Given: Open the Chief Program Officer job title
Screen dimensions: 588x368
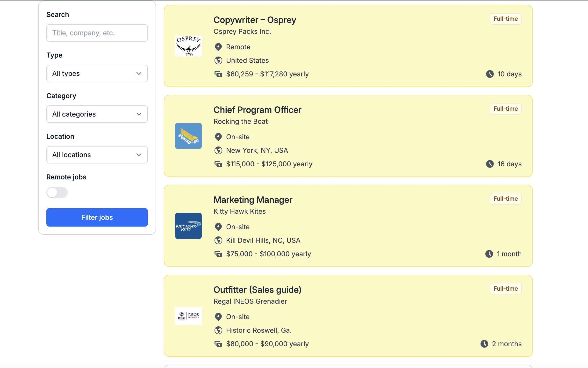Looking at the screenshot, I should coord(257,110).
